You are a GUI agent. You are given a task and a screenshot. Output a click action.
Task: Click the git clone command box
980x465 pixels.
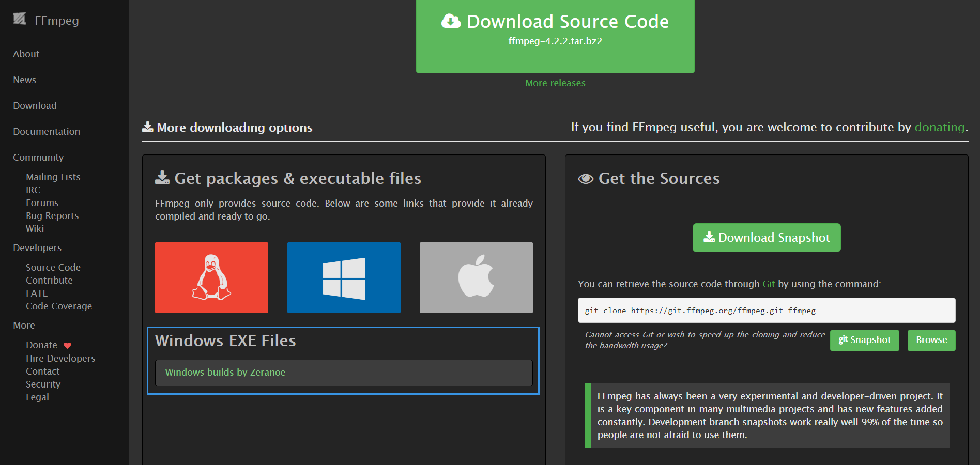coord(766,311)
